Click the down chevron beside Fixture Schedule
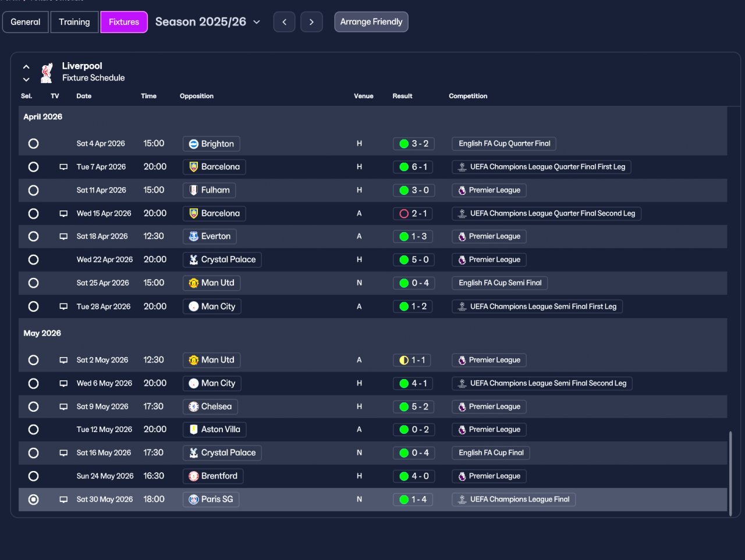The height and width of the screenshot is (560, 745). [x=26, y=80]
